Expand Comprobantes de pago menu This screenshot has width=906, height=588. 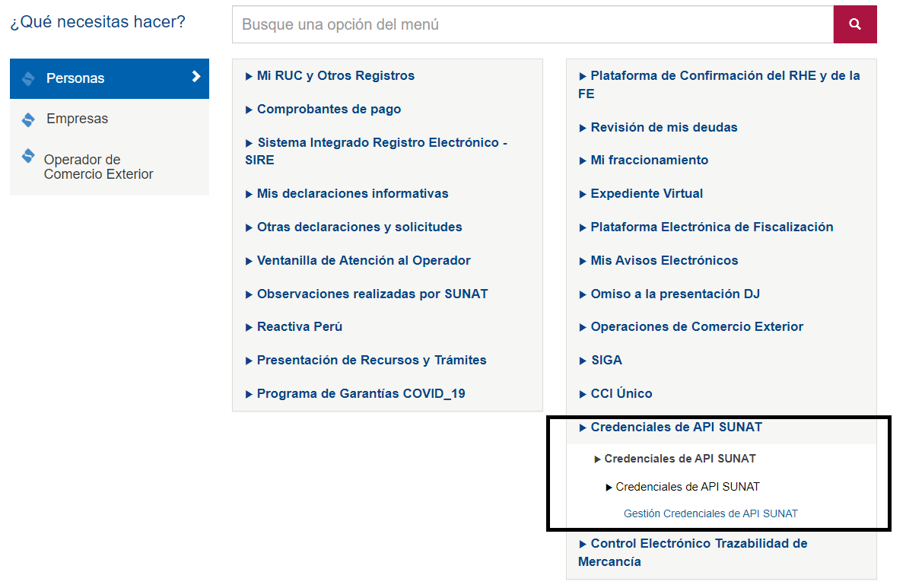(x=323, y=110)
